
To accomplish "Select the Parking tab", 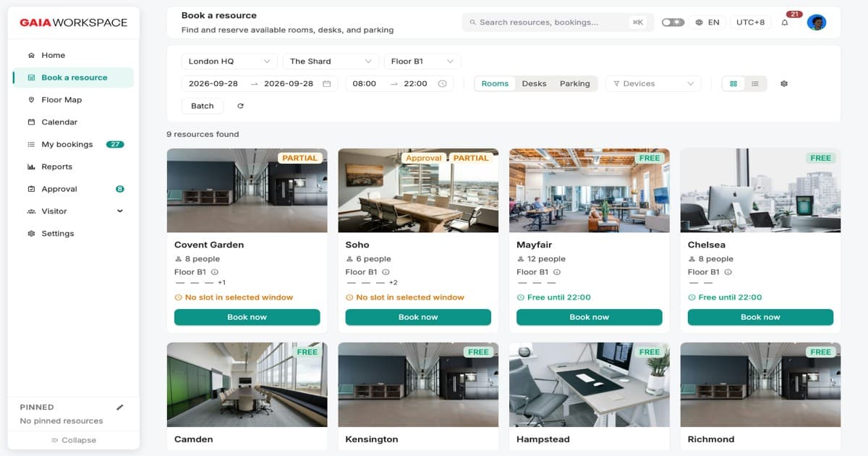I will coord(575,84).
